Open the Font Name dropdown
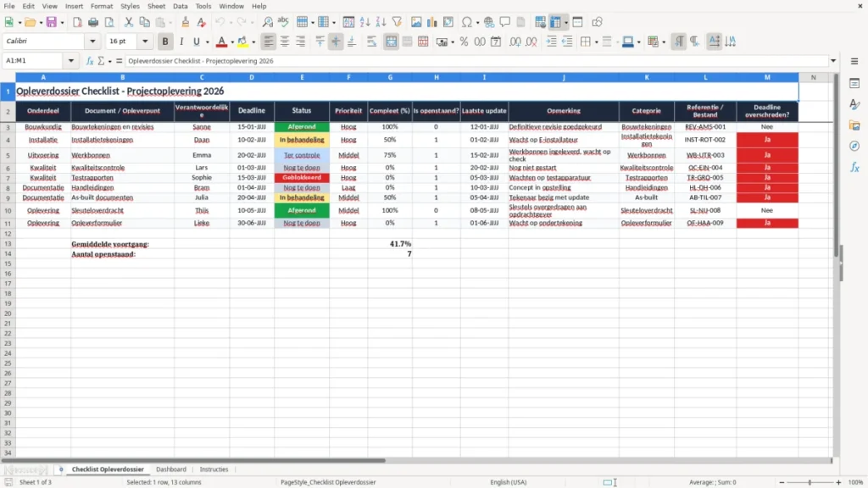 click(x=92, y=42)
